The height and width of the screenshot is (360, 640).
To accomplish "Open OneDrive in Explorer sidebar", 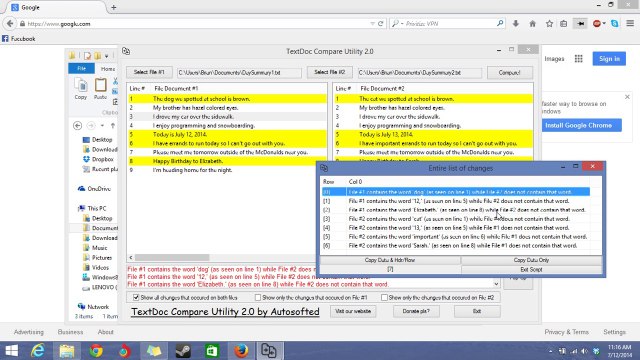I will 94,189.
